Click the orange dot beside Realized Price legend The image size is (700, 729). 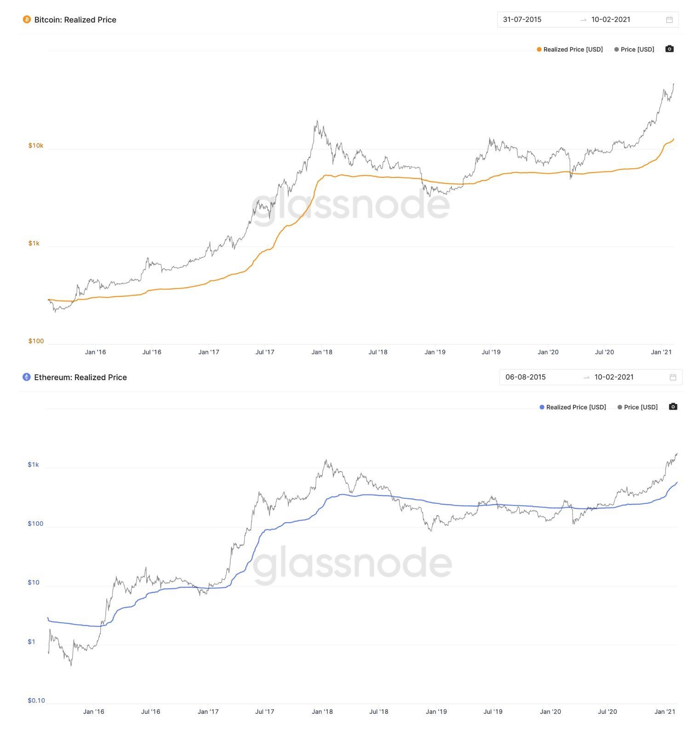click(x=539, y=49)
